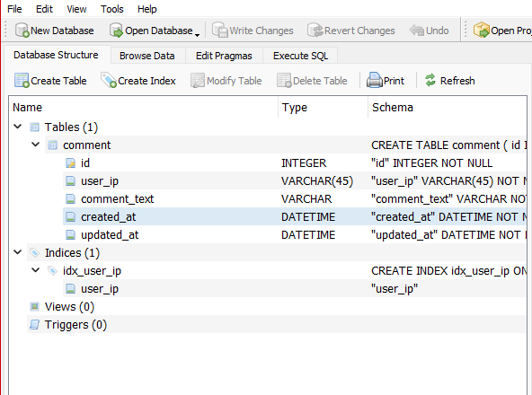Select the updated_at column row
Image resolution: width=532 pixels, height=395 pixels.
click(295, 234)
